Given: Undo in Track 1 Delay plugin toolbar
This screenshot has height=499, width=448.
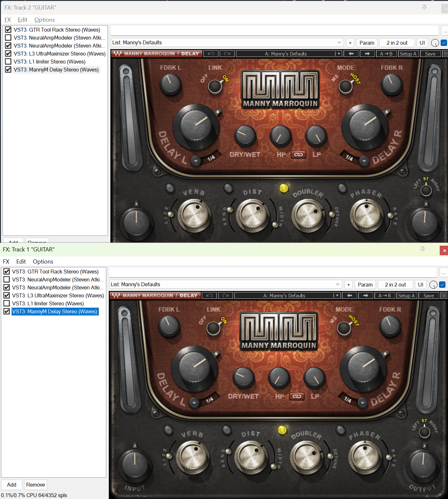Looking at the screenshot, I should [209, 295].
